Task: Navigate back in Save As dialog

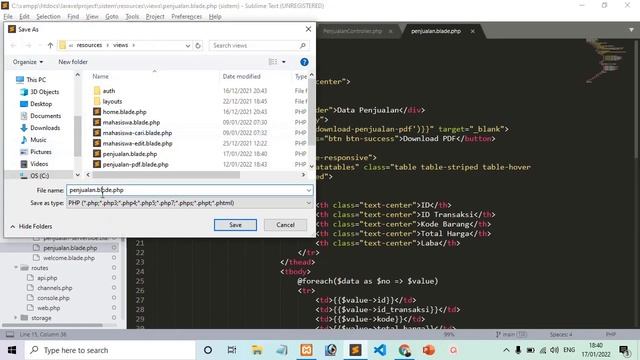Action: 13,45
